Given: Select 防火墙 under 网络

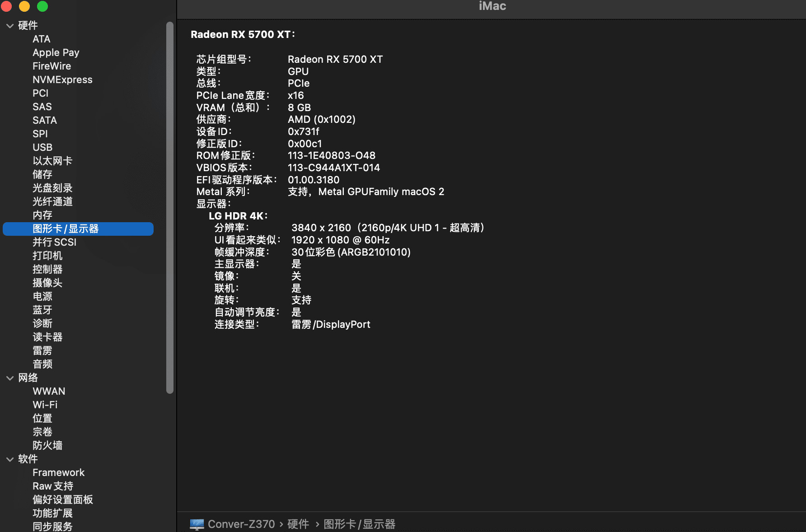Looking at the screenshot, I should tap(47, 446).
